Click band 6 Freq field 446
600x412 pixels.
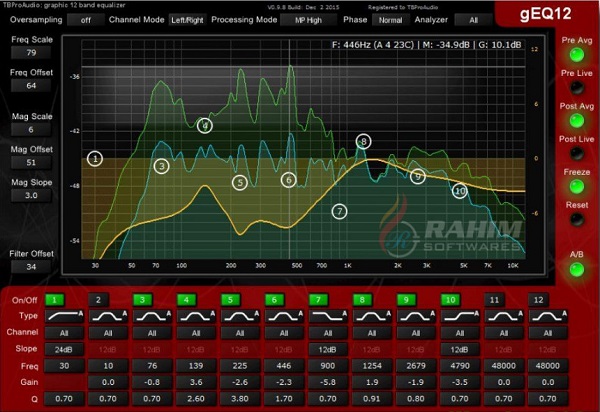(284, 366)
